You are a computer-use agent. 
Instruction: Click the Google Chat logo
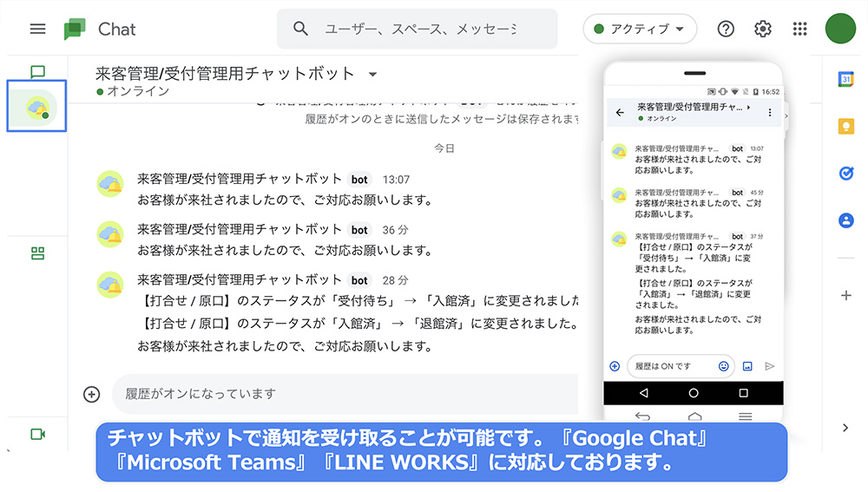pyautogui.click(x=75, y=29)
